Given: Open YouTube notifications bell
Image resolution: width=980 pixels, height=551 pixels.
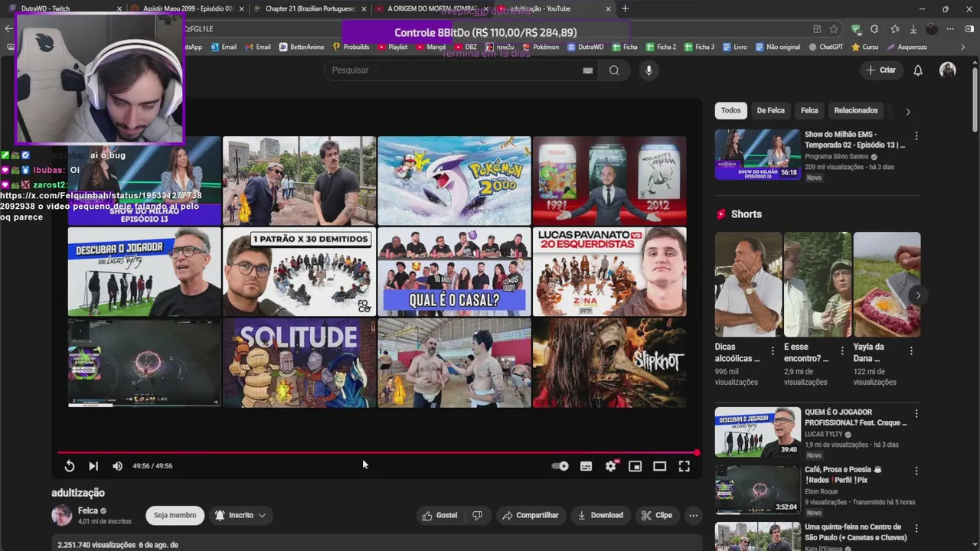Looking at the screenshot, I should coord(918,70).
